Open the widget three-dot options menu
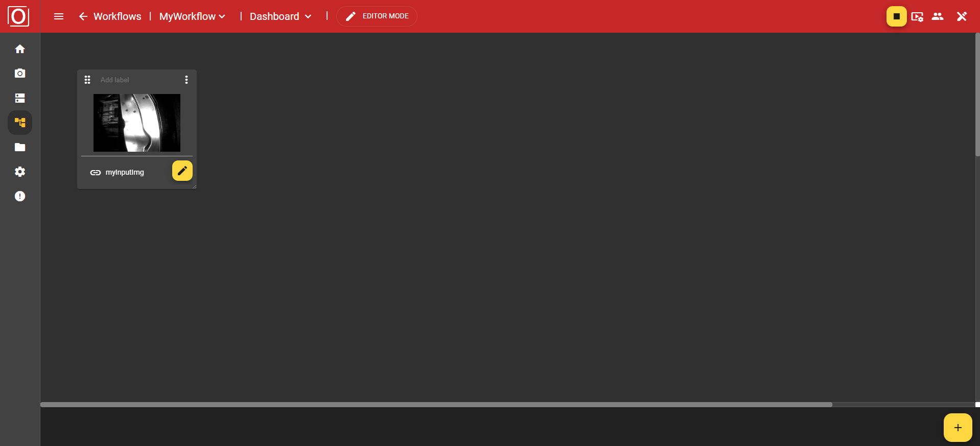 186,80
